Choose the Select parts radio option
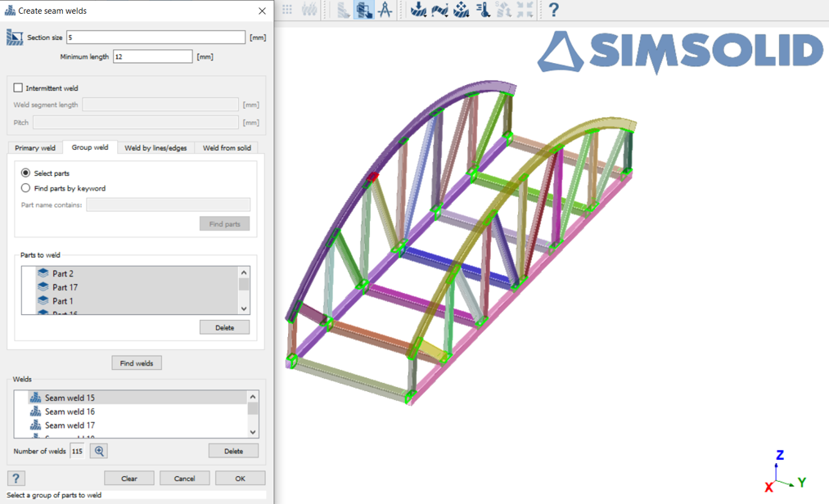 point(26,173)
